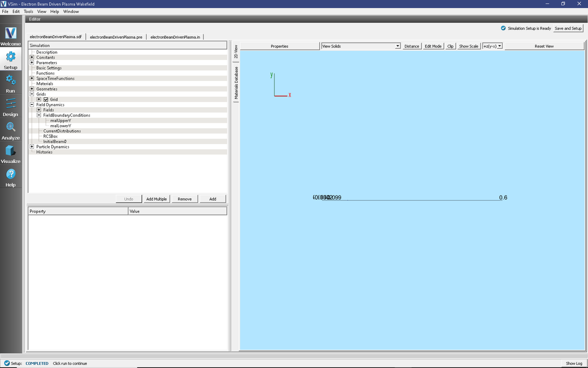Open the Help question mark icon
The height and width of the screenshot is (368, 588).
click(11, 174)
